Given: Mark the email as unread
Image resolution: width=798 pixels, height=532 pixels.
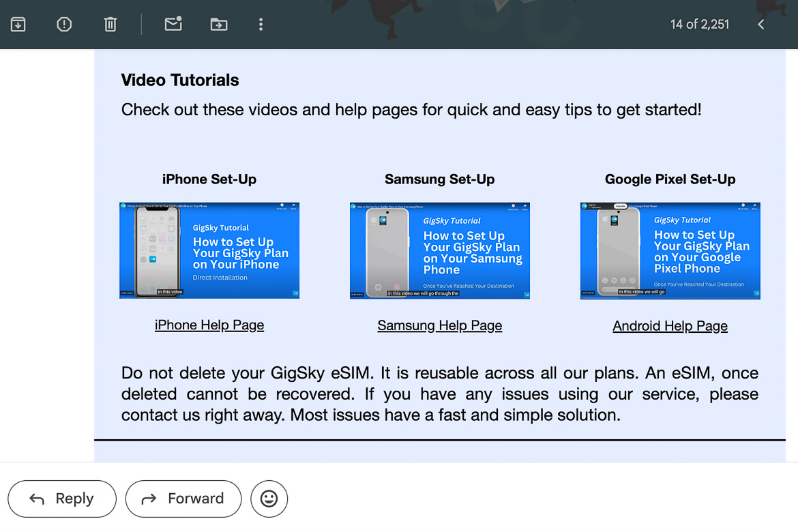Looking at the screenshot, I should click(x=173, y=24).
